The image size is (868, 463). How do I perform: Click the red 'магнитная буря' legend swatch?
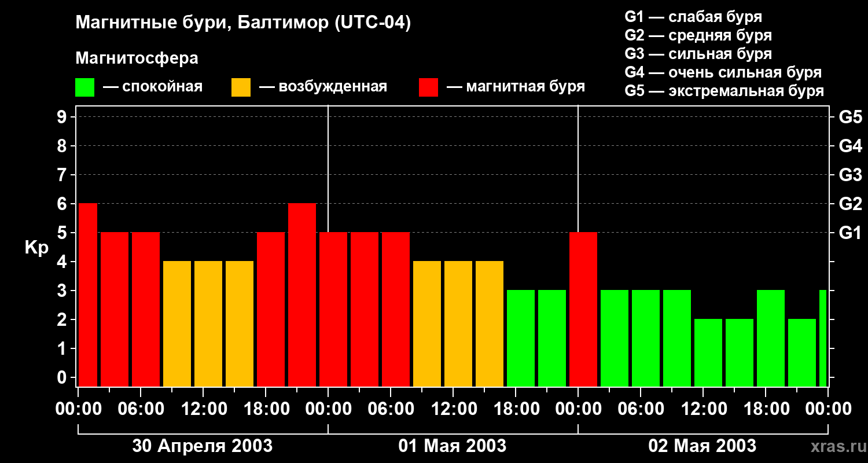428,87
